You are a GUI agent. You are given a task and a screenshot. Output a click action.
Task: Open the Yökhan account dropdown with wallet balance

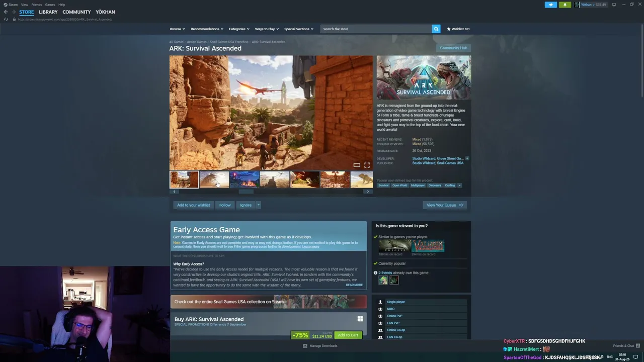(594, 5)
